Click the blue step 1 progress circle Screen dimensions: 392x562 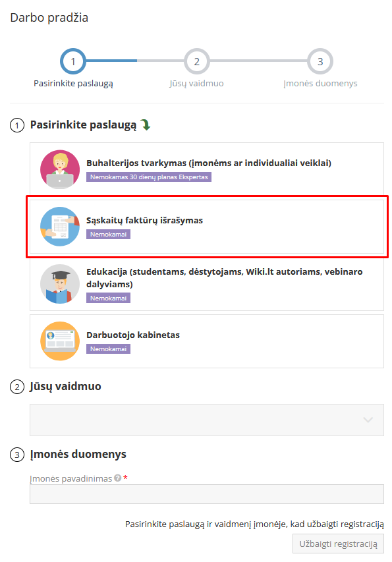click(73, 60)
